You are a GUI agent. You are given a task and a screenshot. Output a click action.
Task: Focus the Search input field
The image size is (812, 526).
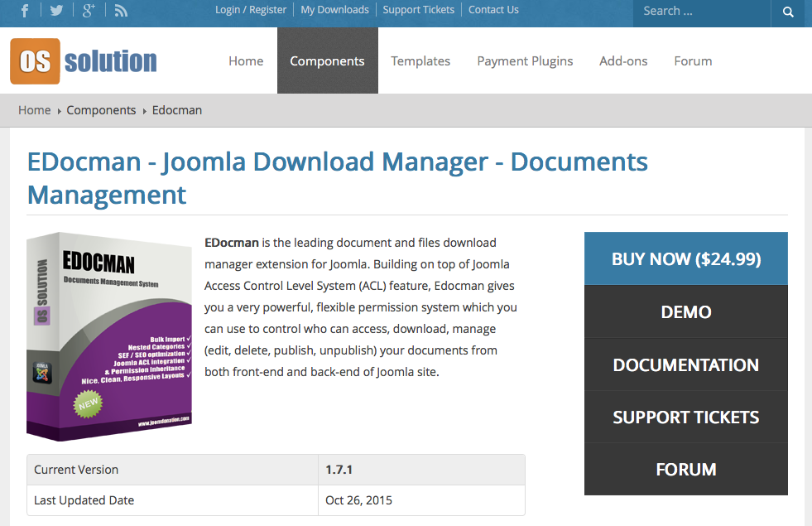[x=702, y=12]
